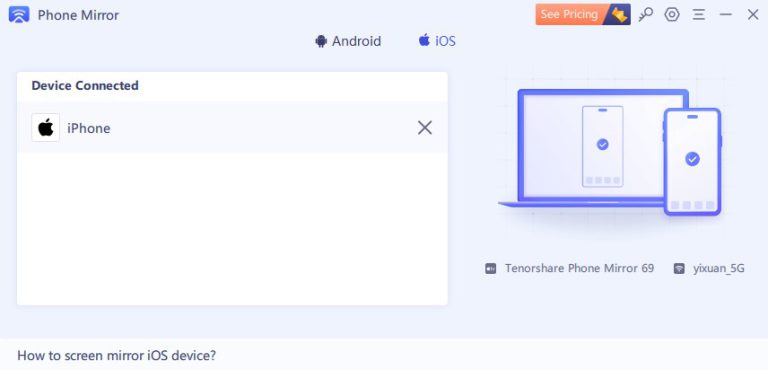Open the hamburger menu in title bar

698,15
